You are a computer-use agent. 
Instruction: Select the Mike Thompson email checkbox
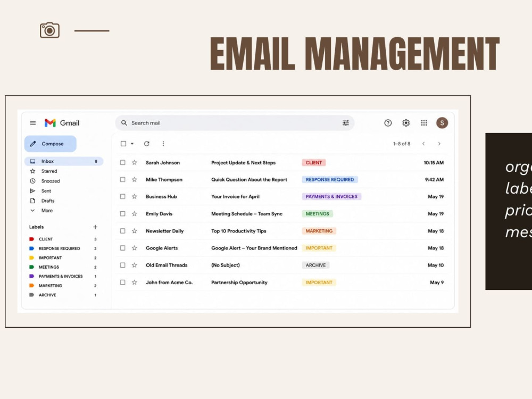tap(122, 179)
